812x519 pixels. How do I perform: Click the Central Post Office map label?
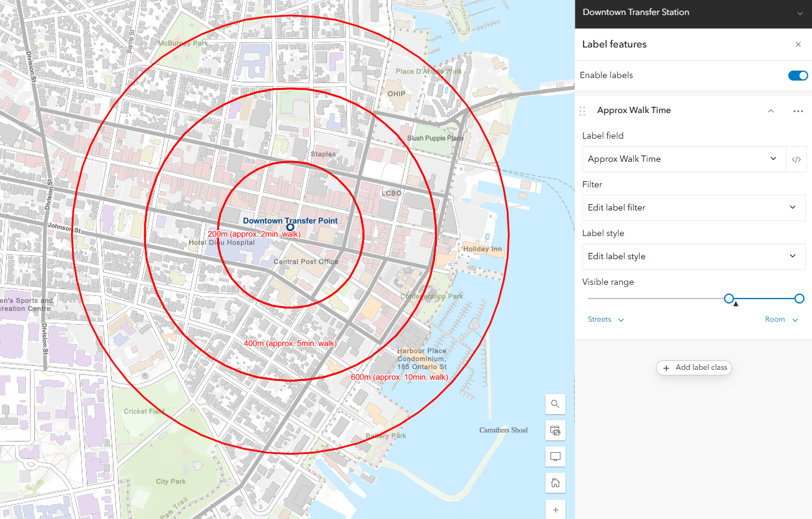[306, 262]
